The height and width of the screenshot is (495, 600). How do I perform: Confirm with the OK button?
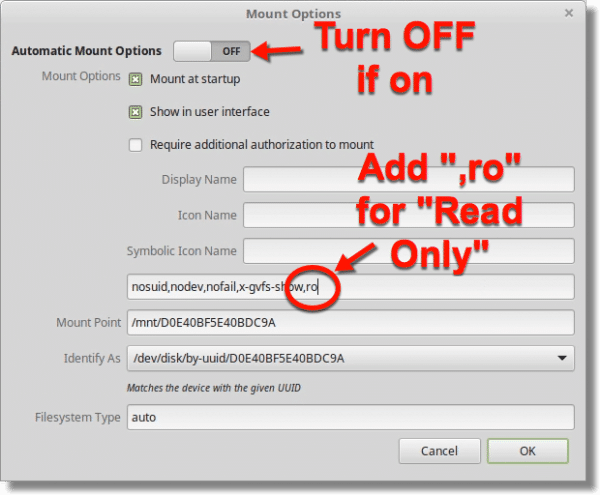click(x=528, y=451)
